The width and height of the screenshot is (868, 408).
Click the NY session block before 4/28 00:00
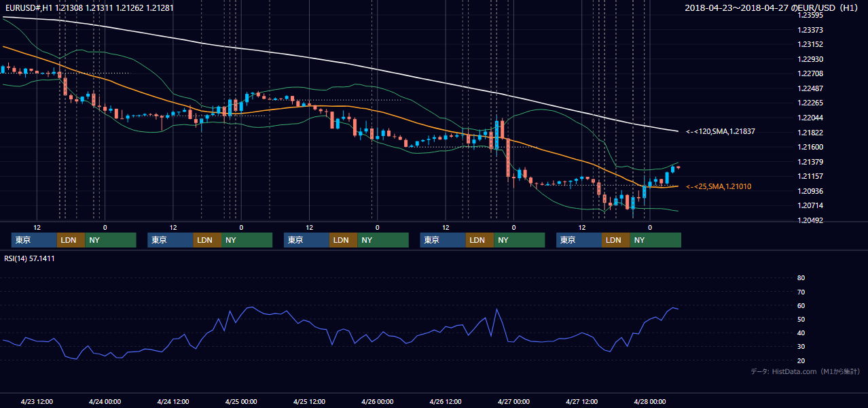[655, 240]
